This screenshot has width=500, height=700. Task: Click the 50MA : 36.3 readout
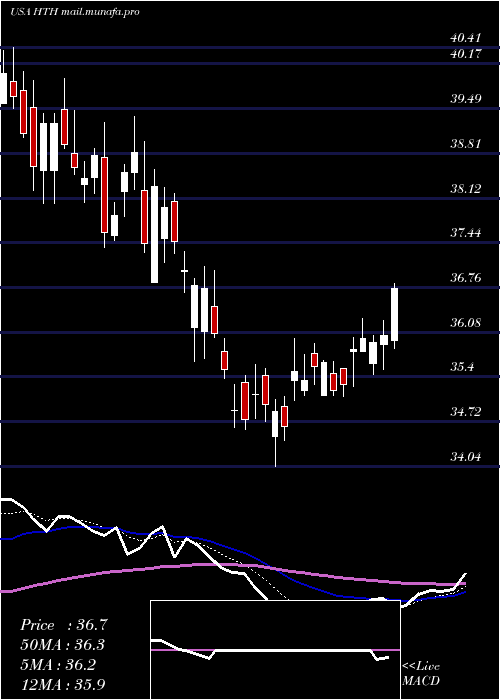(64, 645)
